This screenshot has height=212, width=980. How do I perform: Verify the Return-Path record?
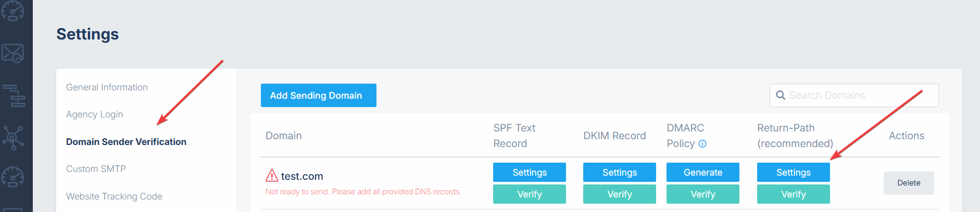794,194
